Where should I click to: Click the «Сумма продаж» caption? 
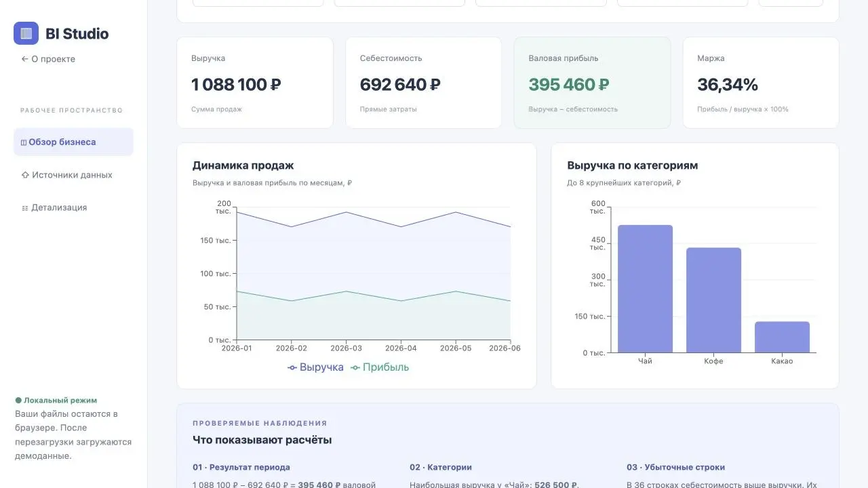tap(216, 109)
